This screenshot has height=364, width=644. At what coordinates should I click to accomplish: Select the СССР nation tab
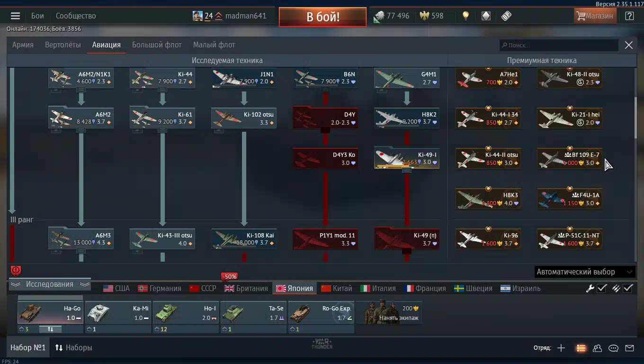point(203,288)
